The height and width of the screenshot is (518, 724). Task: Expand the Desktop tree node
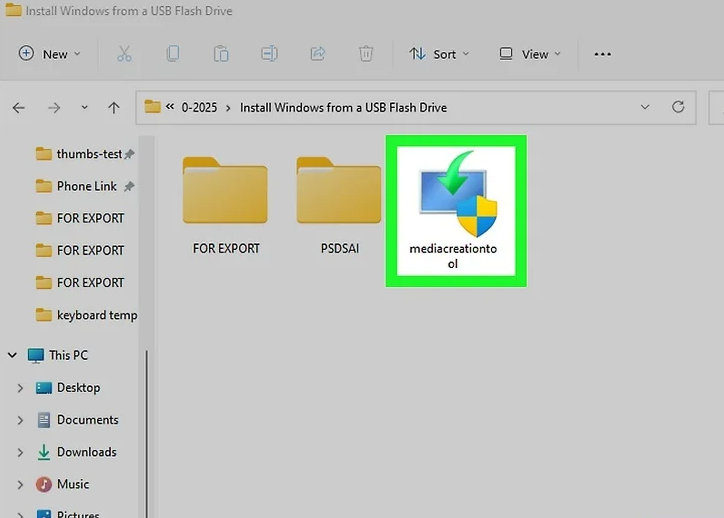pyautogui.click(x=20, y=388)
